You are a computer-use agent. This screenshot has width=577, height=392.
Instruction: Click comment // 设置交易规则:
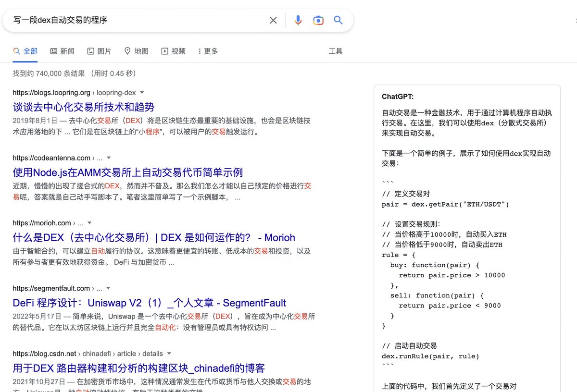tap(411, 224)
